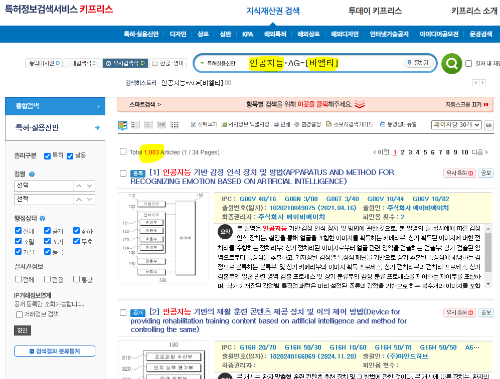Screen dimensions: 500x379
Task: Click the help icon next to 정렬
Action: (32, 174)
